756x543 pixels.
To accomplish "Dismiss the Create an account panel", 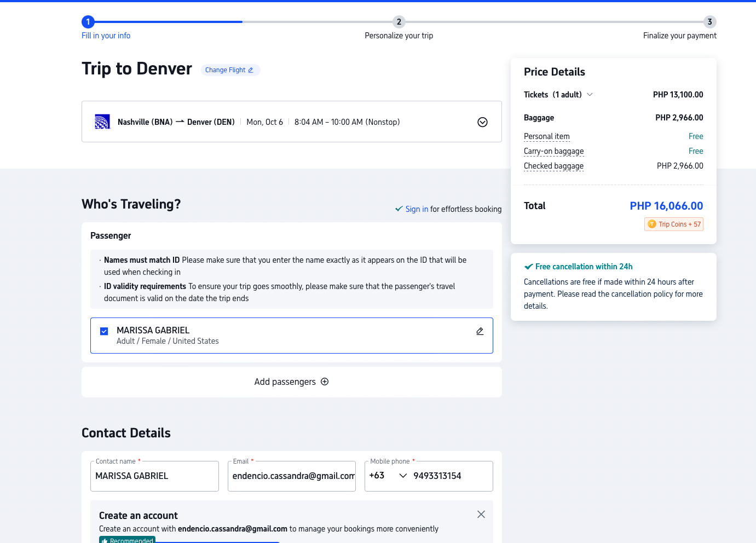I will click(481, 515).
